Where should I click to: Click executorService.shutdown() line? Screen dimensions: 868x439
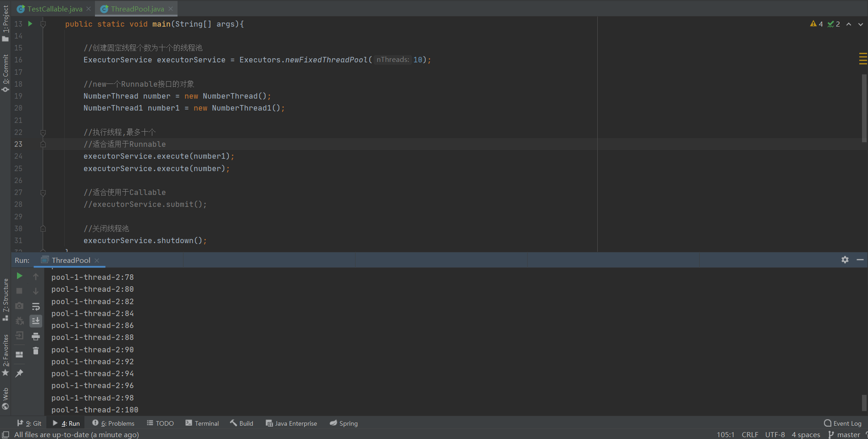pos(145,240)
